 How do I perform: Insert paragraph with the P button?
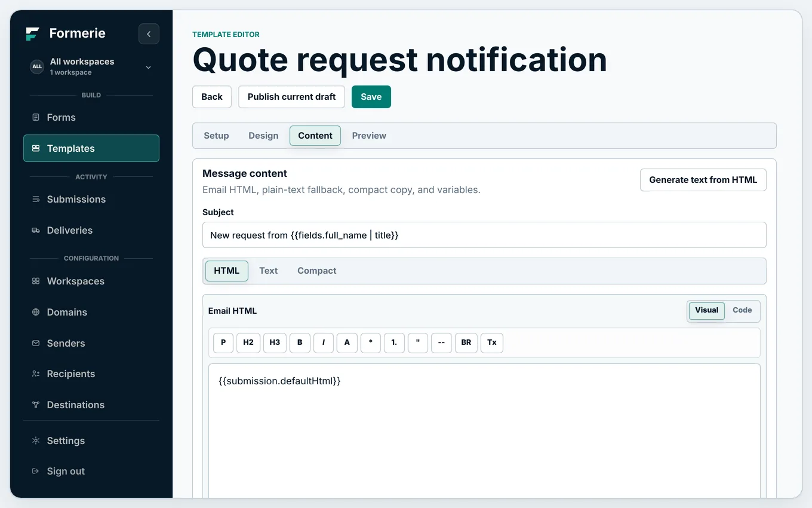223,342
